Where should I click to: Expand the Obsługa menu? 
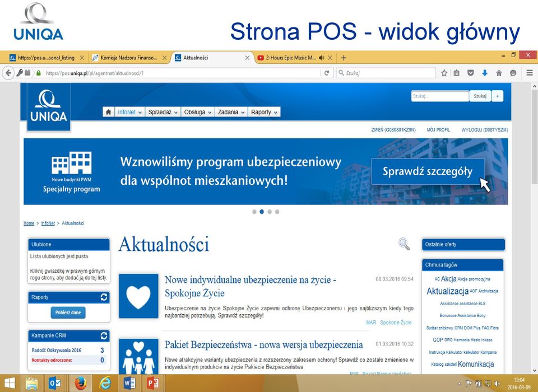click(x=198, y=112)
